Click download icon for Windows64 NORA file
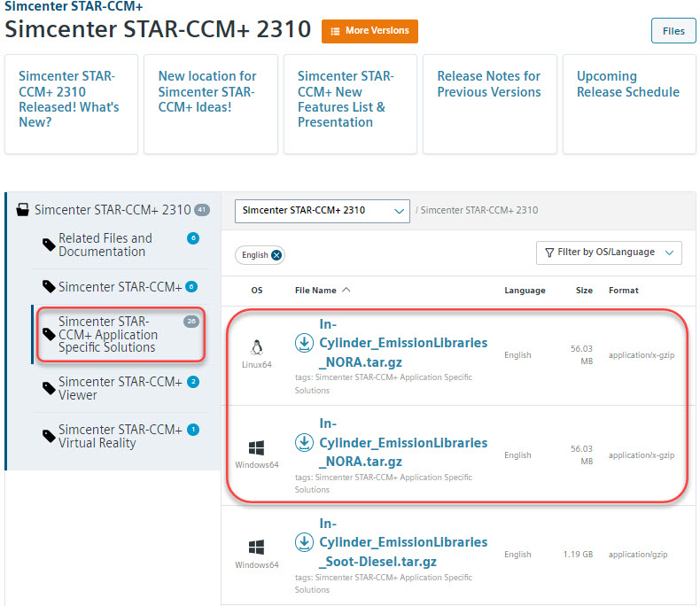The image size is (700, 606). click(x=304, y=442)
